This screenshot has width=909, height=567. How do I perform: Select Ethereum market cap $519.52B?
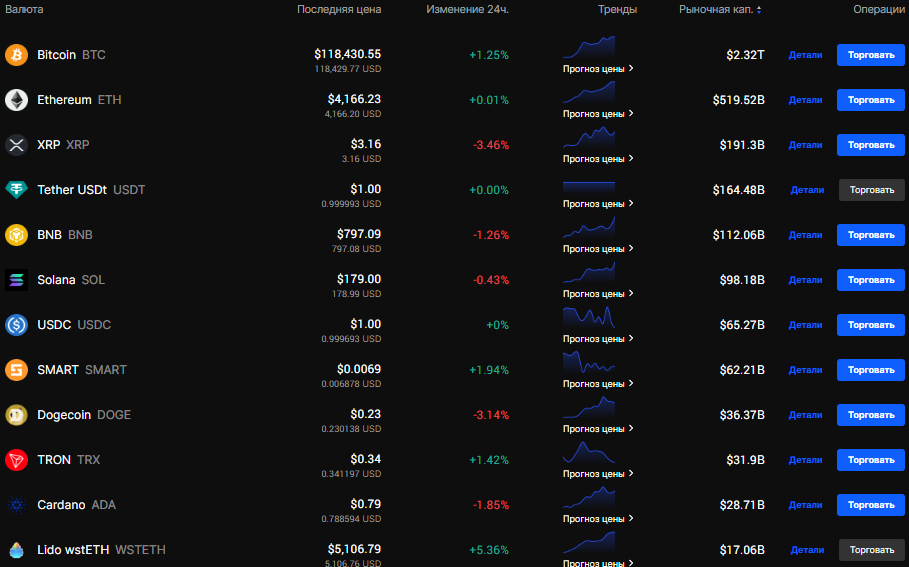click(739, 100)
